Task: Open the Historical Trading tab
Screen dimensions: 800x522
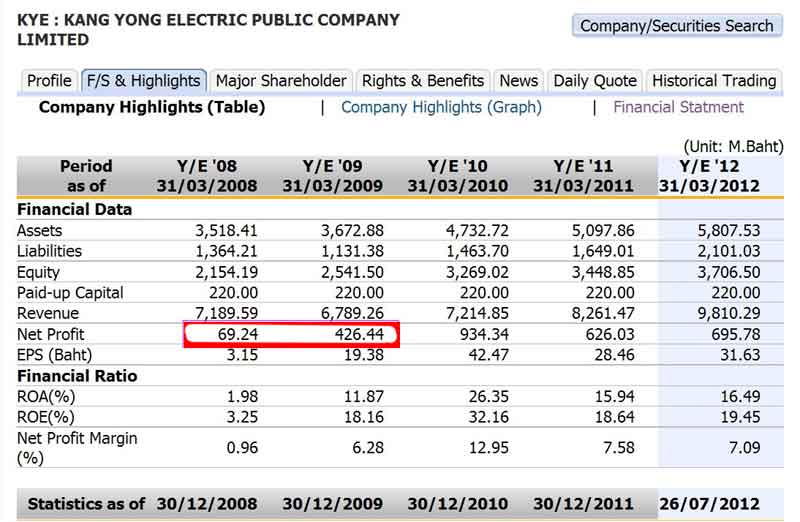Action: 714,81
